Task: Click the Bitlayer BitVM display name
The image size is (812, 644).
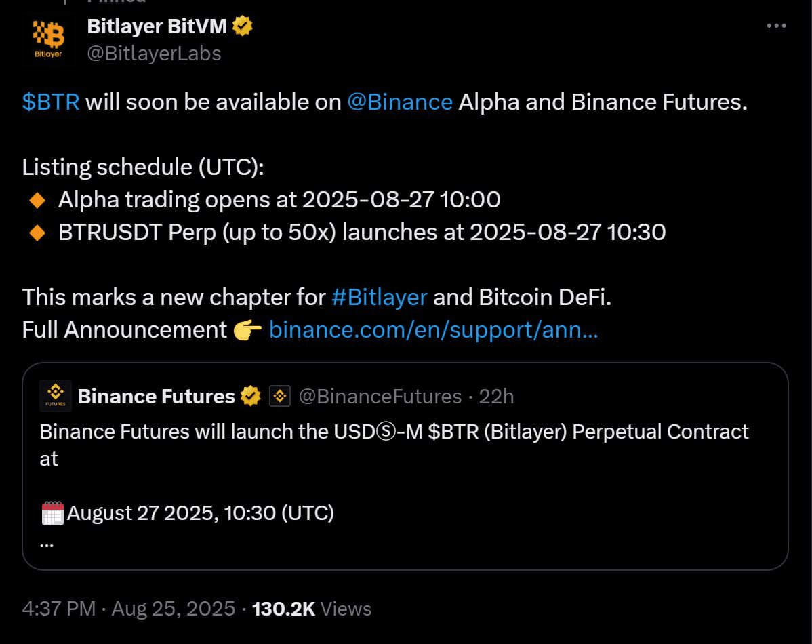Action: point(157,26)
